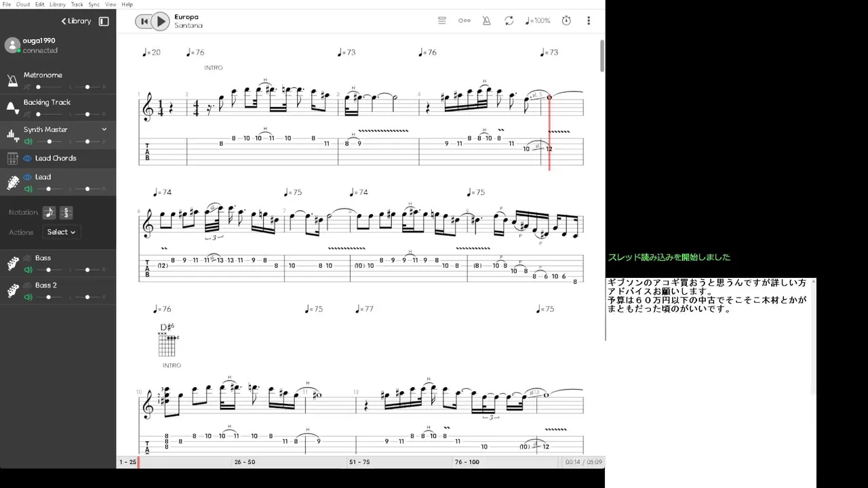Show the Bass 2 track with eye icon
The image size is (868, 488).
pyautogui.click(x=28, y=285)
